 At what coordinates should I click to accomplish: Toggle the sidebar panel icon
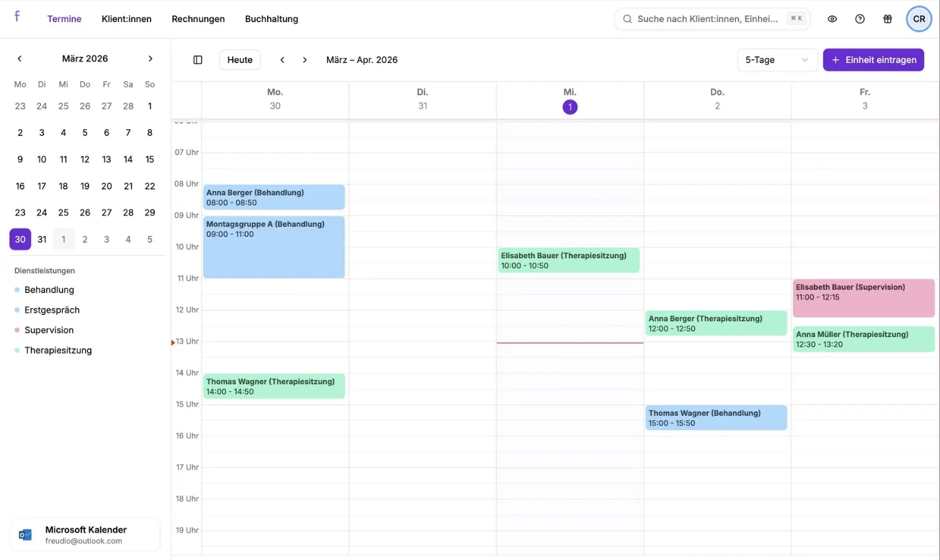tap(198, 60)
